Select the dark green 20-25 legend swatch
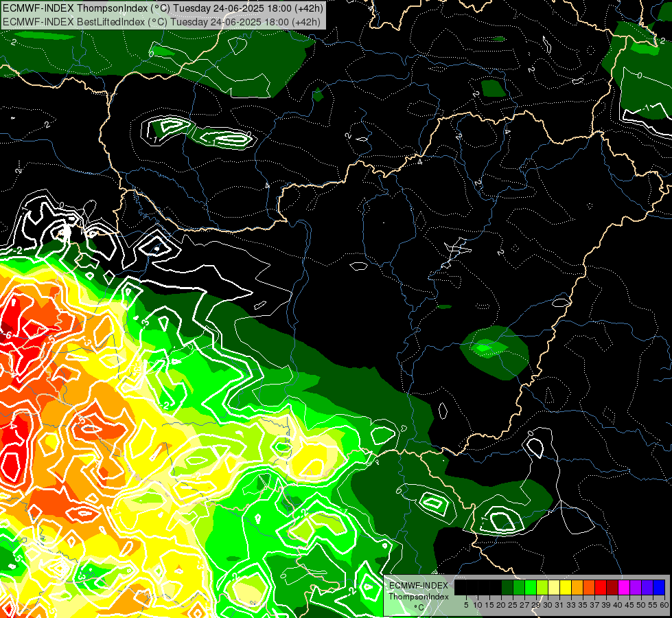 (507, 588)
